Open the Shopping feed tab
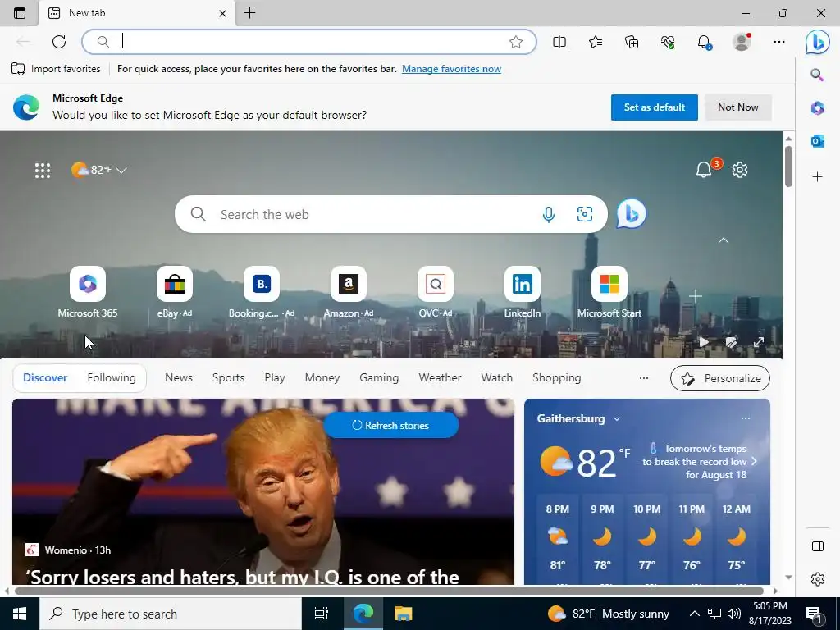 point(557,377)
